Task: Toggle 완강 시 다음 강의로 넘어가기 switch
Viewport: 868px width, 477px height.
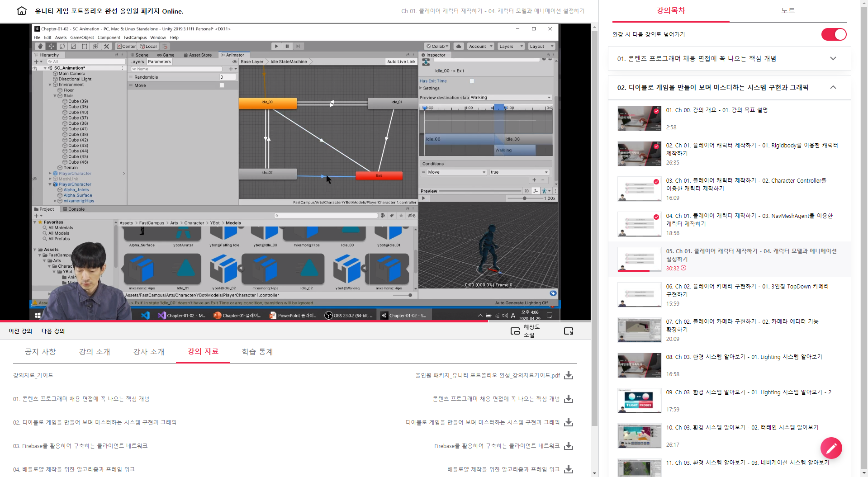Action: click(834, 34)
